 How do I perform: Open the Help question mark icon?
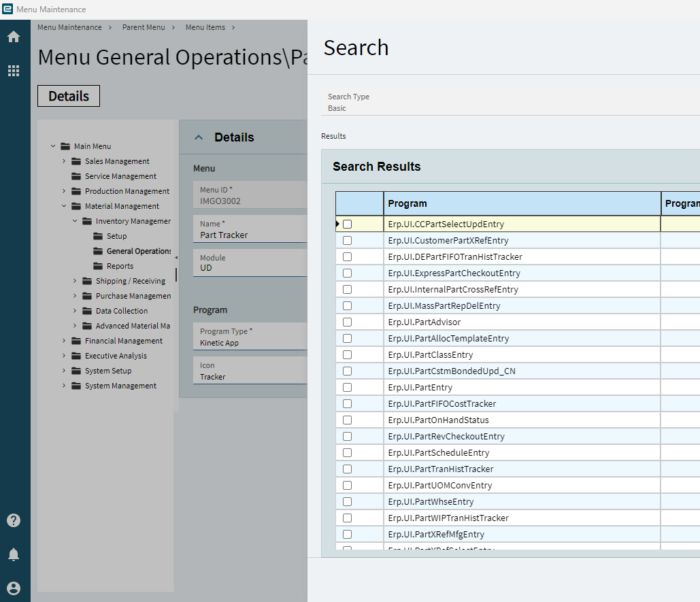(14, 520)
